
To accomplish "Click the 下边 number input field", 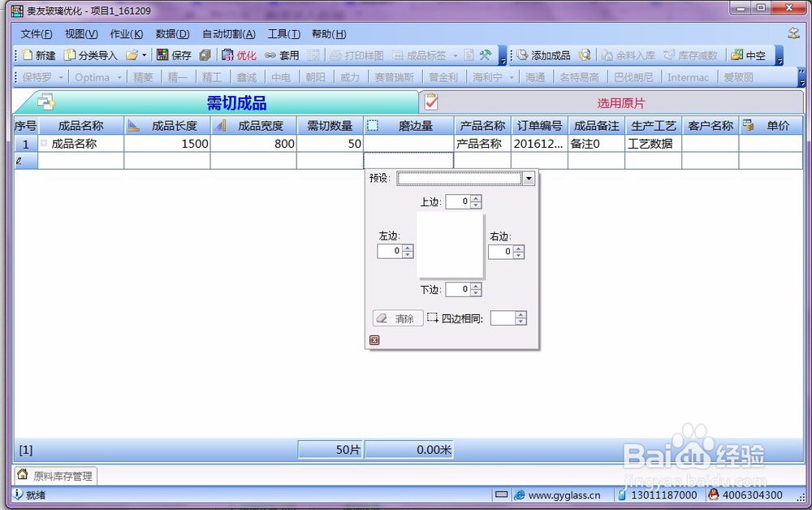I will [x=458, y=289].
